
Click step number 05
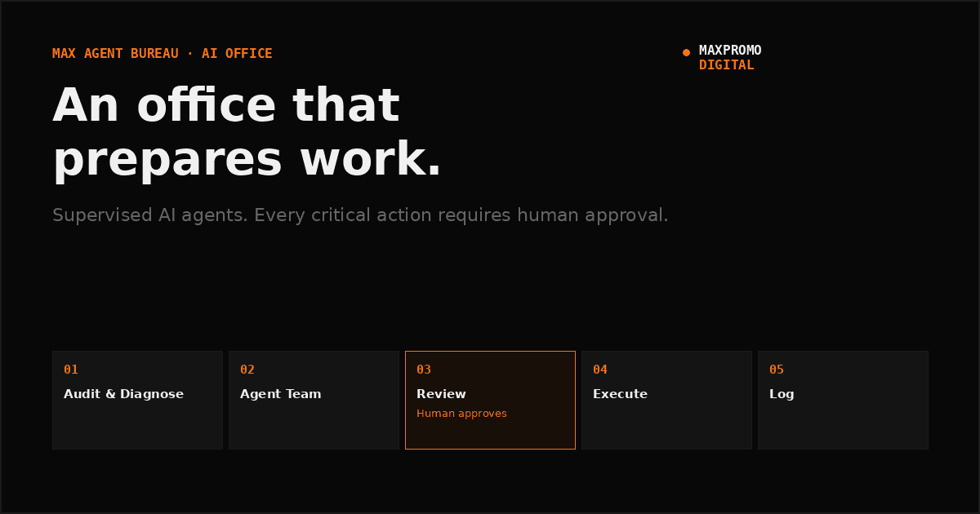pyautogui.click(x=777, y=370)
